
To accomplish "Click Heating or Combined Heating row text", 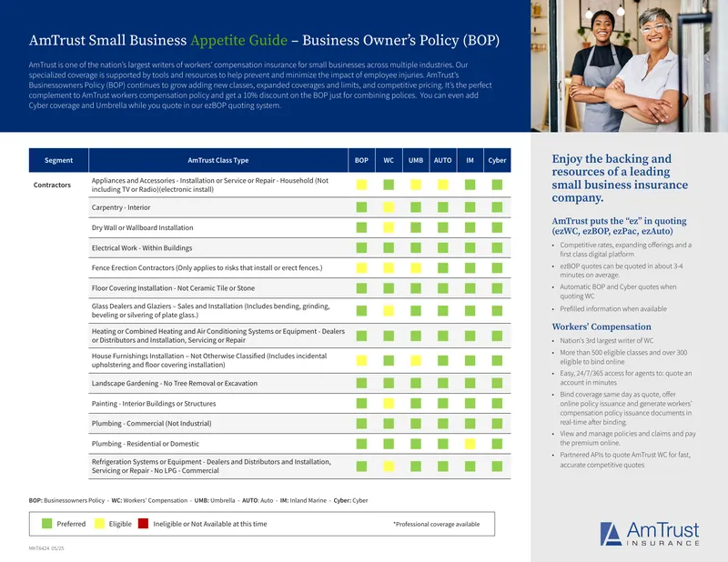I will tap(218, 336).
